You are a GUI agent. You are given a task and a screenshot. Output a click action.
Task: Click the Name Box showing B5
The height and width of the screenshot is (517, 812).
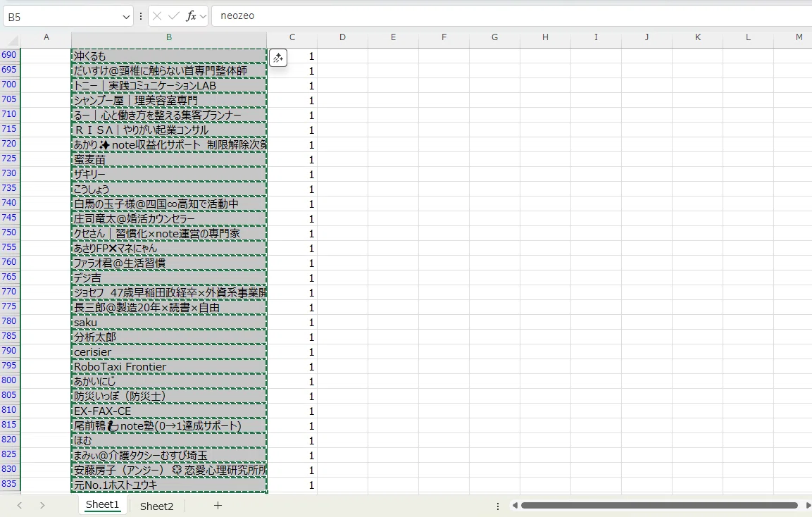click(x=62, y=17)
